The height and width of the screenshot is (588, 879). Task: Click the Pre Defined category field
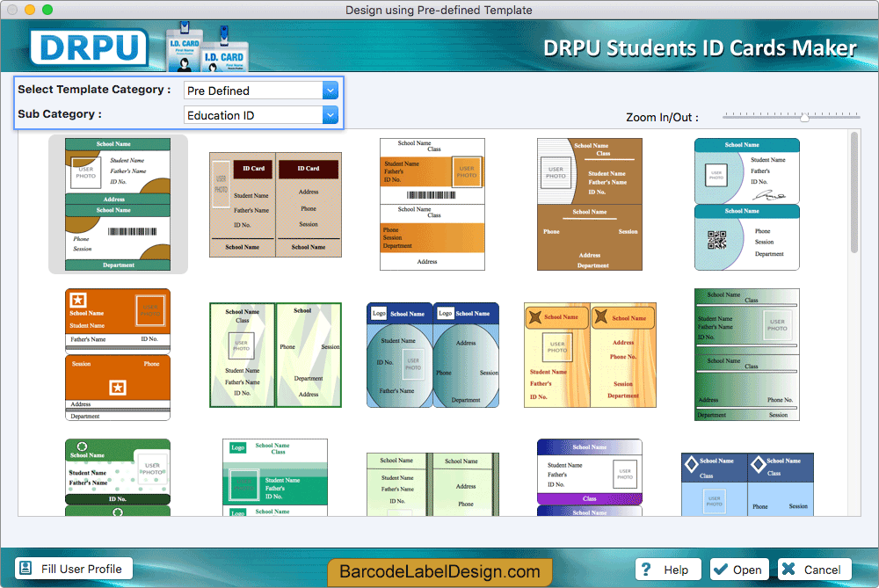(261, 91)
